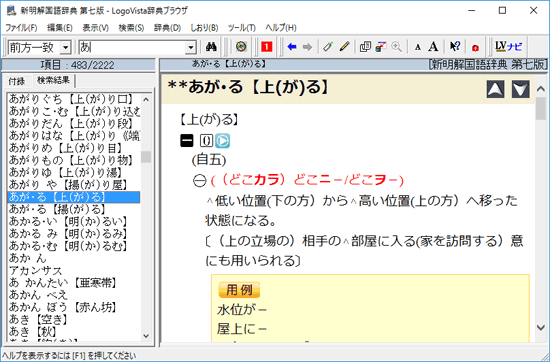This screenshot has height=362, width=550.
Task: Open the ヘルプ(H) menu
Action: pyautogui.click(x=281, y=28)
